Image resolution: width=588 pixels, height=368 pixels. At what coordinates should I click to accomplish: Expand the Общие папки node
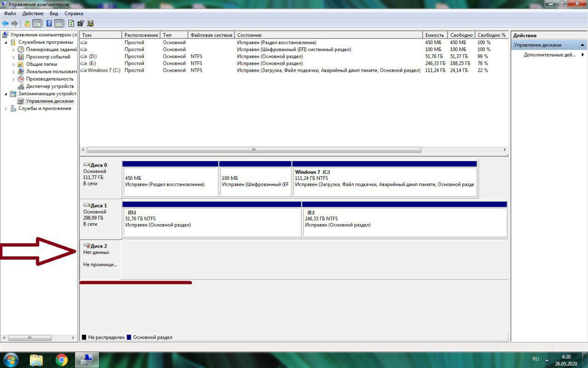point(13,64)
